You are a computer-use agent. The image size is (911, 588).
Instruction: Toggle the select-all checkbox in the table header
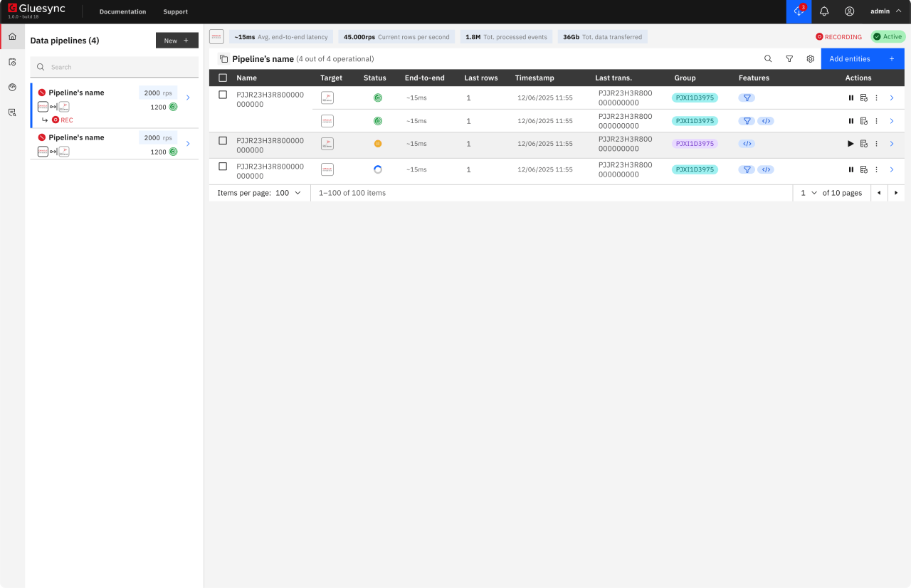coord(223,78)
